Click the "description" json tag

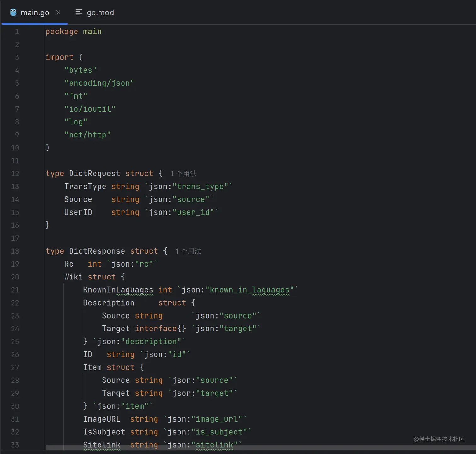click(x=151, y=342)
